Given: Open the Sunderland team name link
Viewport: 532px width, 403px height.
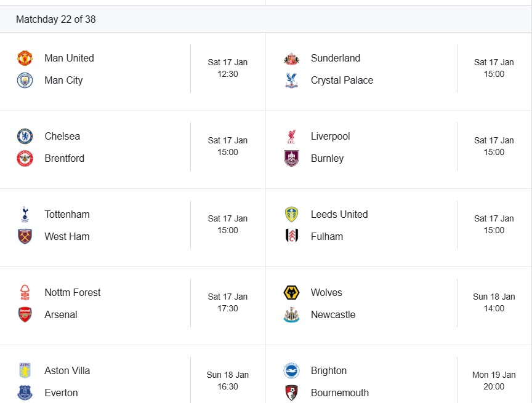Looking at the screenshot, I should click(x=336, y=58).
